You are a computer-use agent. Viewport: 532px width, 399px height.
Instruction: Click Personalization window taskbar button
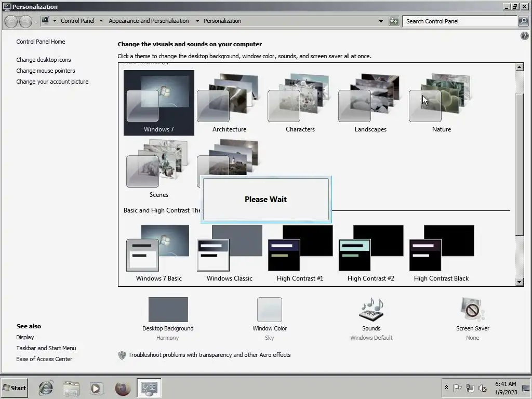[x=149, y=388]
